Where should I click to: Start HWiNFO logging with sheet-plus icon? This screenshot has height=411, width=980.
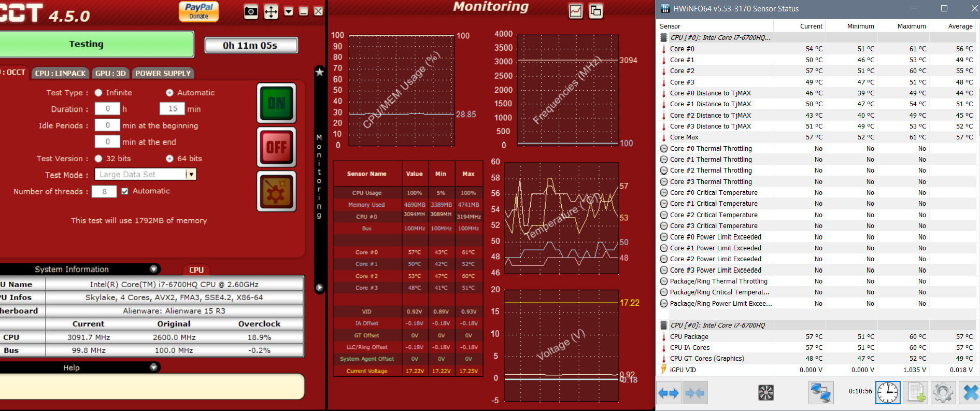[915, 393]
